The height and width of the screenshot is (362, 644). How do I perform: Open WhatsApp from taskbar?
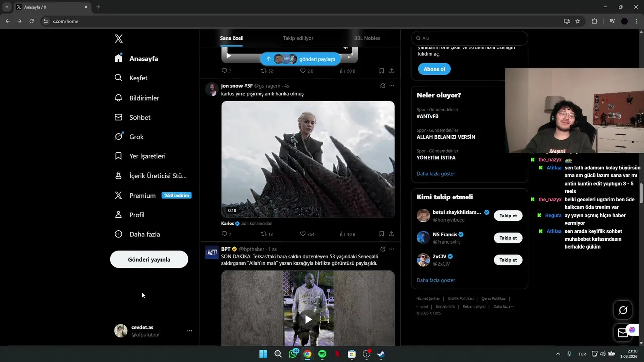[x=293, y=354]
